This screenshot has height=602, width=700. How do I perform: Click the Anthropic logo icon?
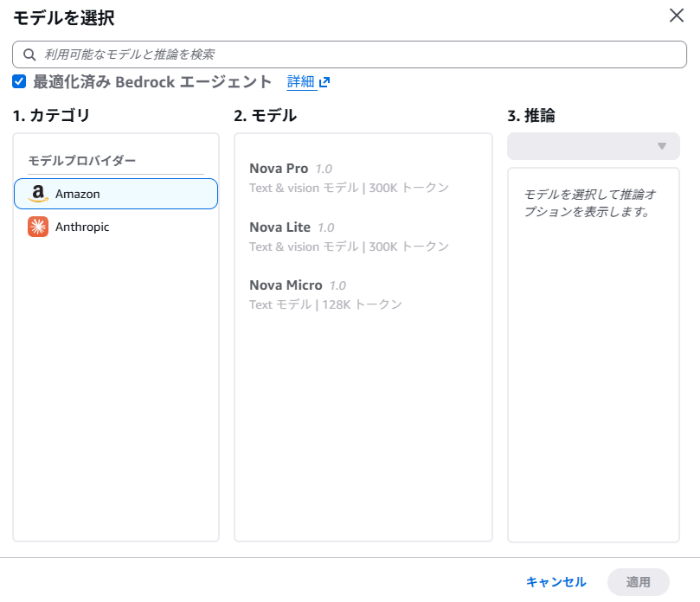38,227
